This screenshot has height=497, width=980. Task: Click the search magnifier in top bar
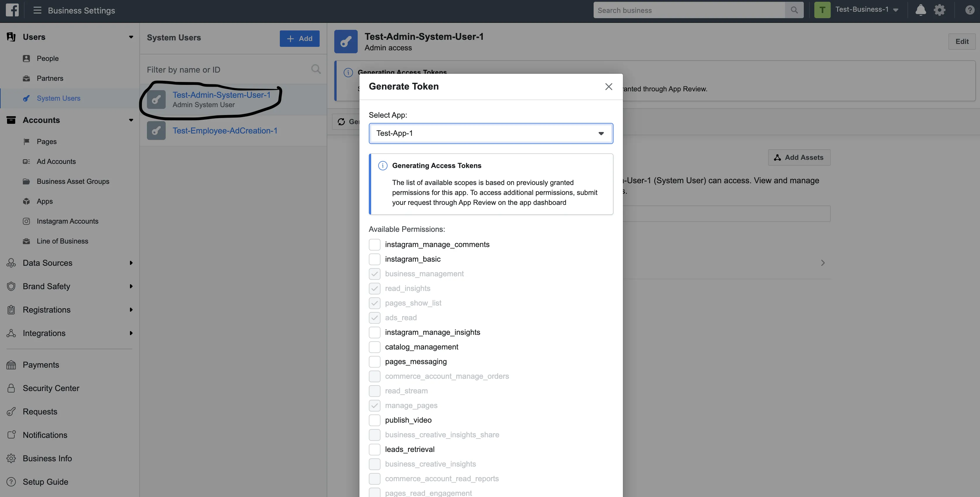pyautogui.click(x=794, y=10)
